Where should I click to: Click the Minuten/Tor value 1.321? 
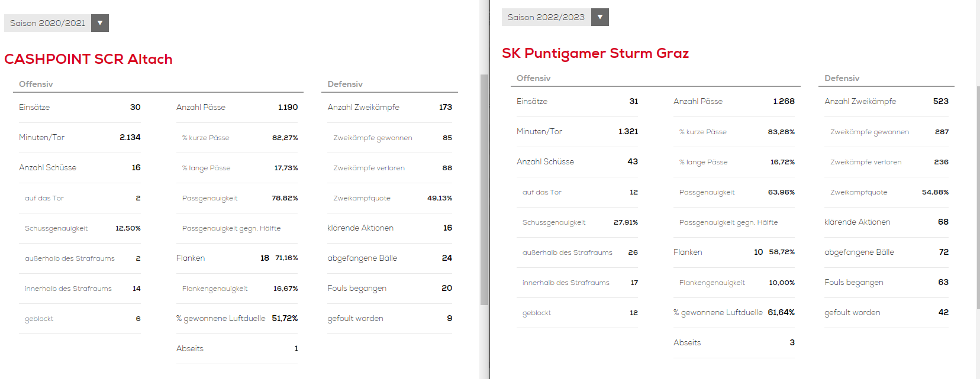point(628,131)
